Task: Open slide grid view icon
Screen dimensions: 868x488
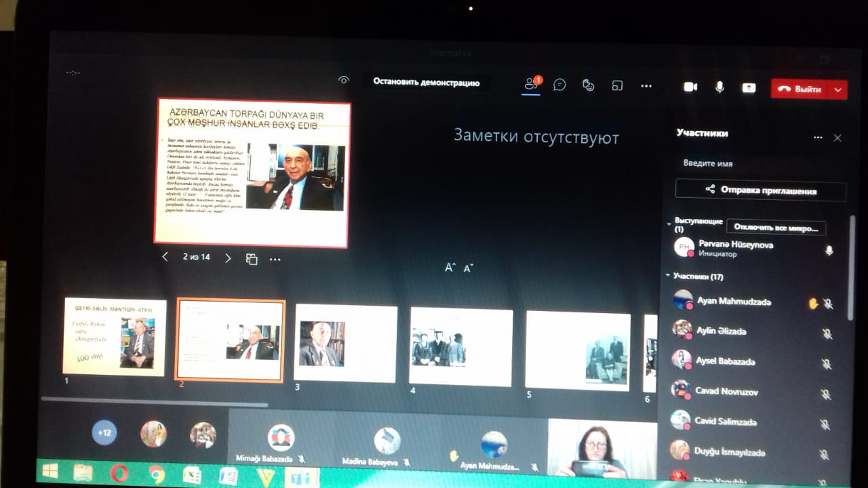Action: coord(252,259)
